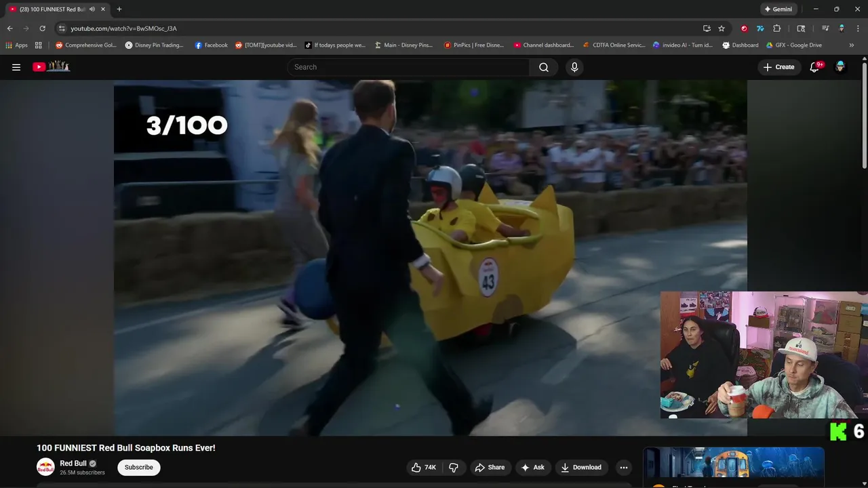This screenshot has width=868, height=488.
Task: Dislike the video with thumbs down
Action: pos(454,467)
